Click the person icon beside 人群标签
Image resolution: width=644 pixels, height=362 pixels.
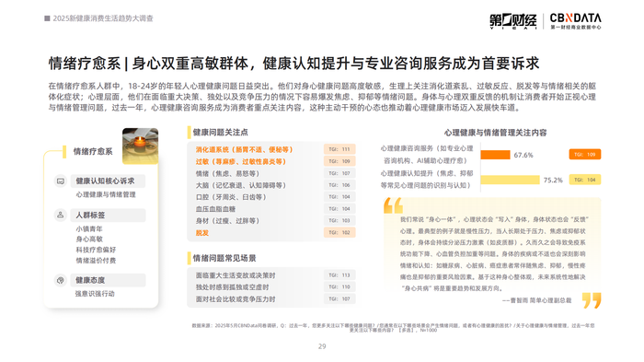coord(61,215)
